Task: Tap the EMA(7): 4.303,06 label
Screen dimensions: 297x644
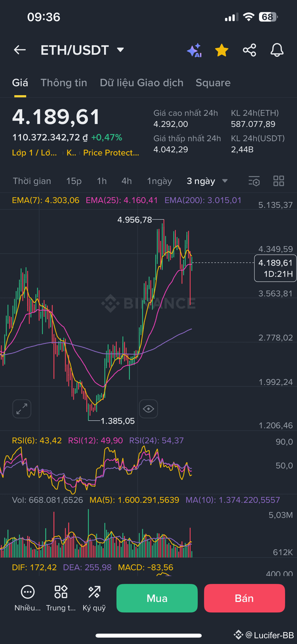Action: (46, 200)
